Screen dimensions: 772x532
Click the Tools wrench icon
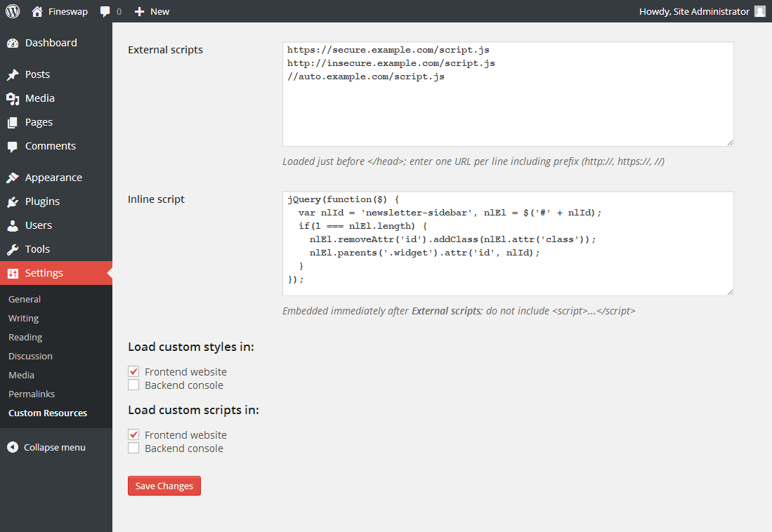tap(13, 250)
